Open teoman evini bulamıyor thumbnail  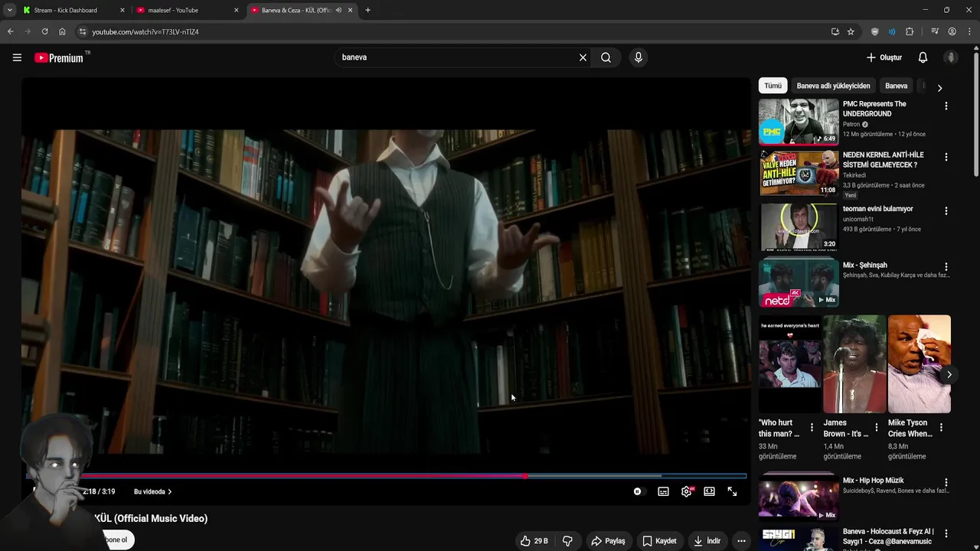click(x=799, y=227)
